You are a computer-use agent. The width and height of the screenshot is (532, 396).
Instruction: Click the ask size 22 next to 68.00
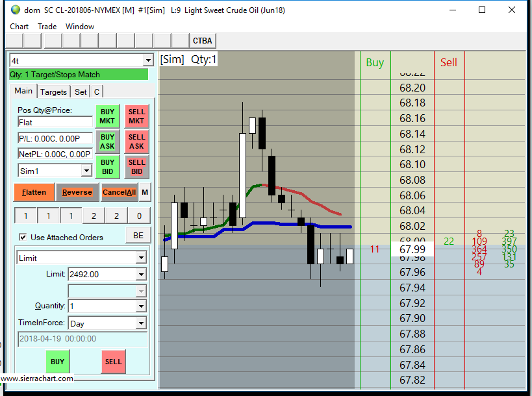449,241
